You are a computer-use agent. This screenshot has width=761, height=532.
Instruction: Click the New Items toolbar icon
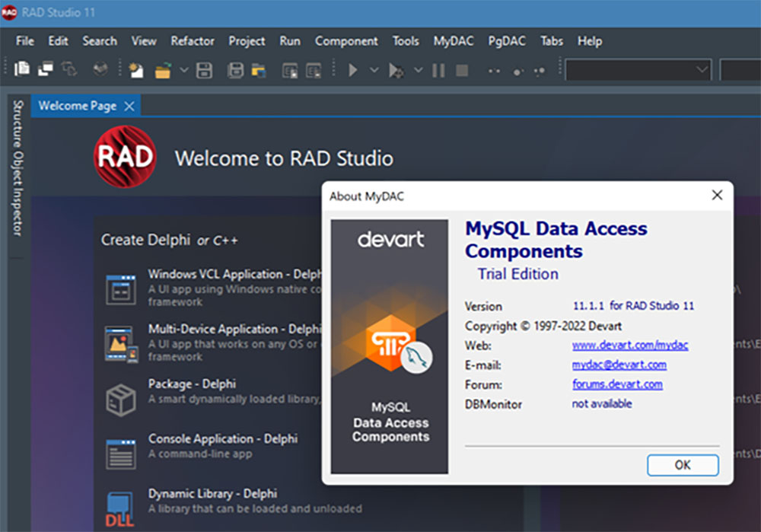click(x=136, y=70)
